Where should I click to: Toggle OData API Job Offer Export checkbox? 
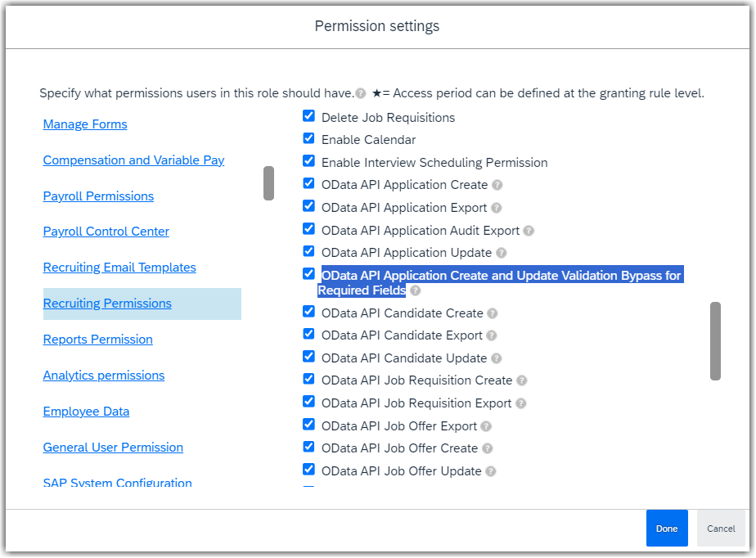308,425
